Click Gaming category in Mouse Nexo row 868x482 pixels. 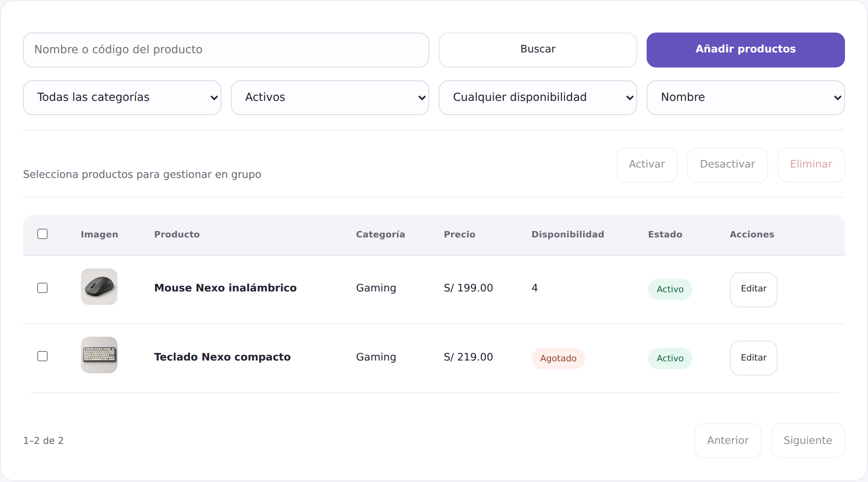coord(376,288)
